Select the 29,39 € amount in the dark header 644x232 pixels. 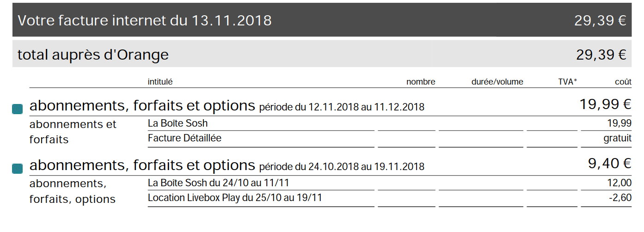tap(600, 21)
